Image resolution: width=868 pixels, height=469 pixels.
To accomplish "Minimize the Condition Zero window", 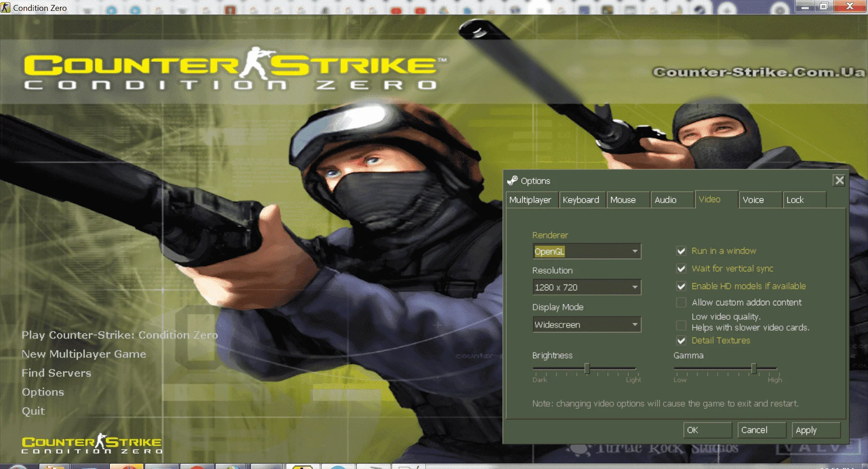I will pyautogui.click(x=805, y=6).
